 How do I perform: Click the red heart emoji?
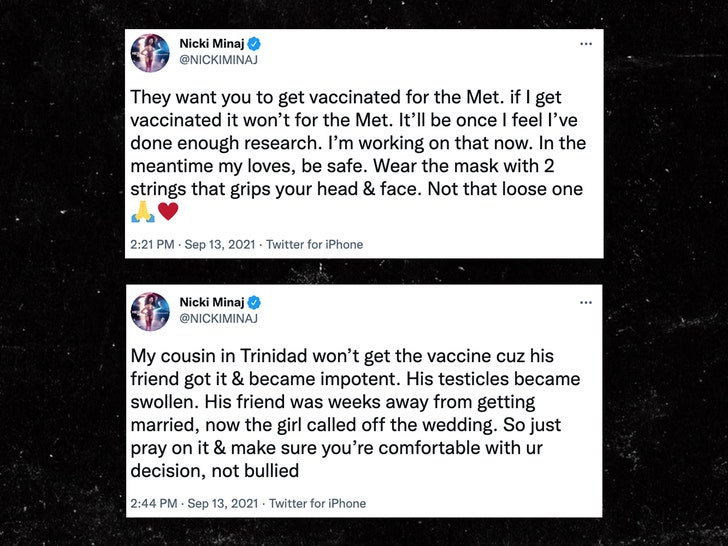coord(167,212)
